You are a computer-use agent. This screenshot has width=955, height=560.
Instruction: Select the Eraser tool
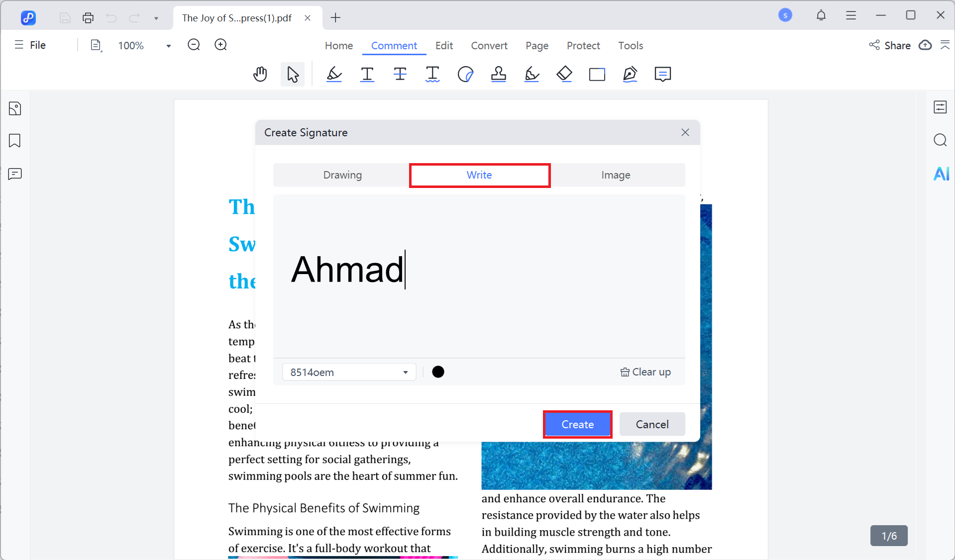tap(564, 74)
